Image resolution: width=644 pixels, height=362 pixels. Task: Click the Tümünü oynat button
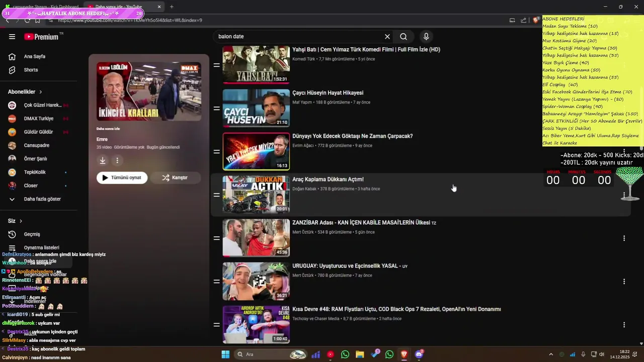[122, 177]
